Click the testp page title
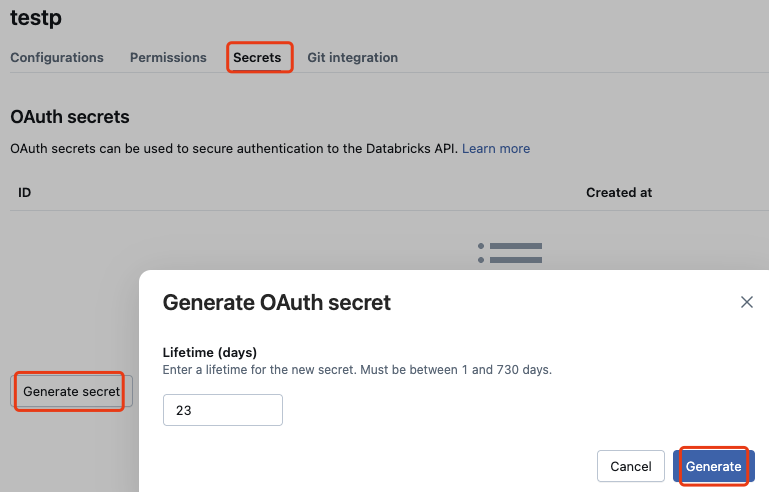The height and width of the screenshot is (492, 769). tap(36, 18)
